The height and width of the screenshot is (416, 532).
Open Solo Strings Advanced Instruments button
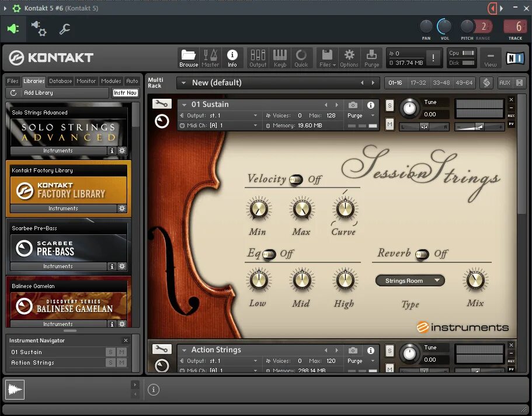tap(58, 150)
